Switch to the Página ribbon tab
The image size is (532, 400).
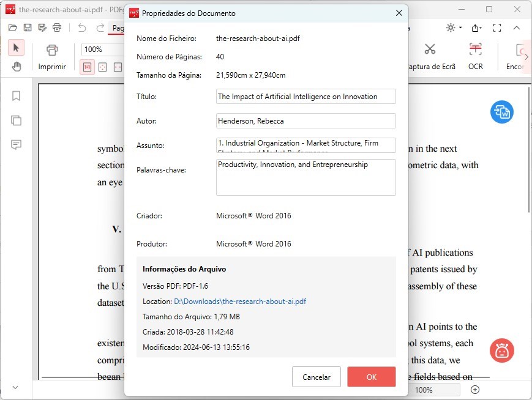(x=120, y=28)
